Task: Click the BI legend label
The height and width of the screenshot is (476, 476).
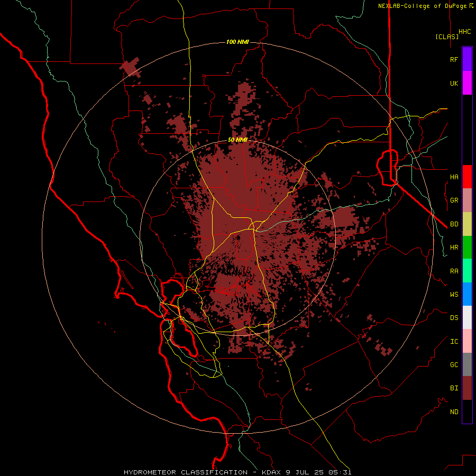Action: click(x=454, y=388)
